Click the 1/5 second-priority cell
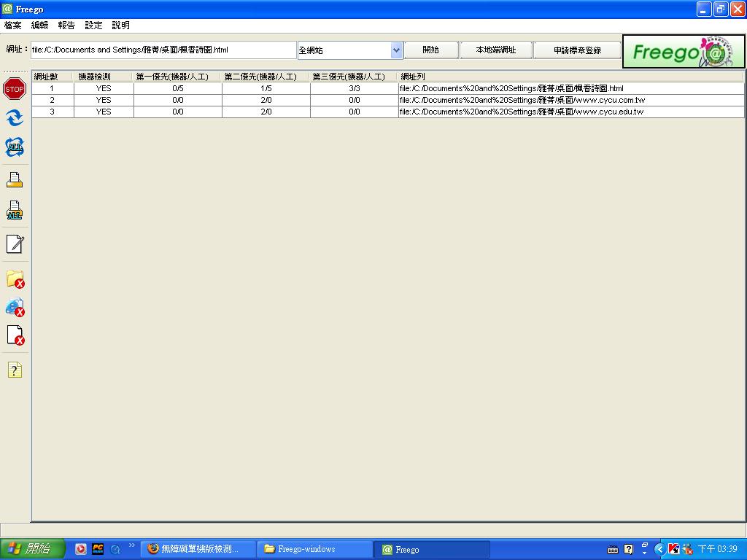The width and height of the screenshot is (747, 560). pyautogui.click(x=266, y=88)
